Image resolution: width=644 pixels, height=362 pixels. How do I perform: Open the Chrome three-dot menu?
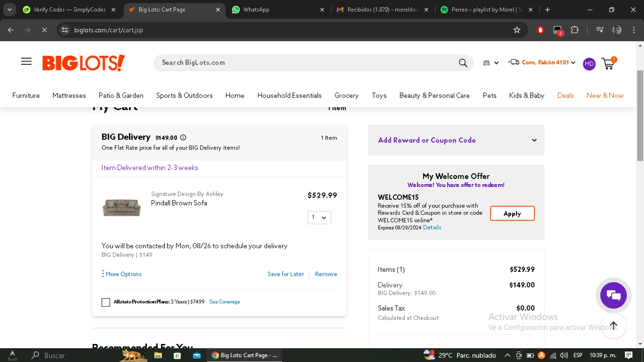[634, 30]
